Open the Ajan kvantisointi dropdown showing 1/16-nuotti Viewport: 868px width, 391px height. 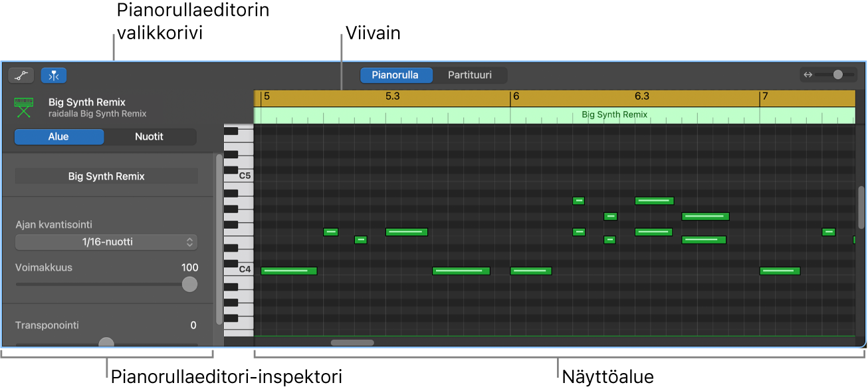click(x=106, y=241)
